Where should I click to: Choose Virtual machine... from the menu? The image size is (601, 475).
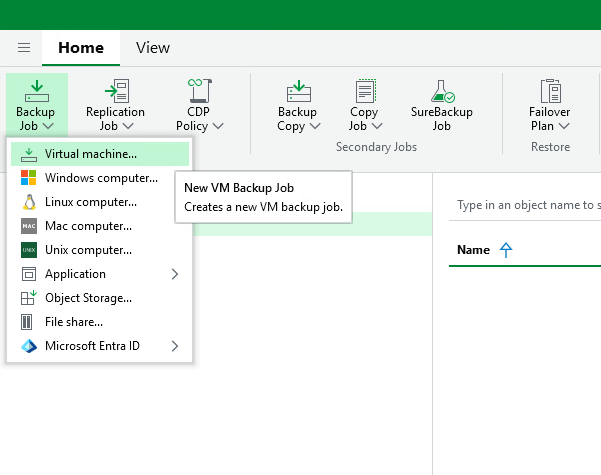click(x=100, y=154)
